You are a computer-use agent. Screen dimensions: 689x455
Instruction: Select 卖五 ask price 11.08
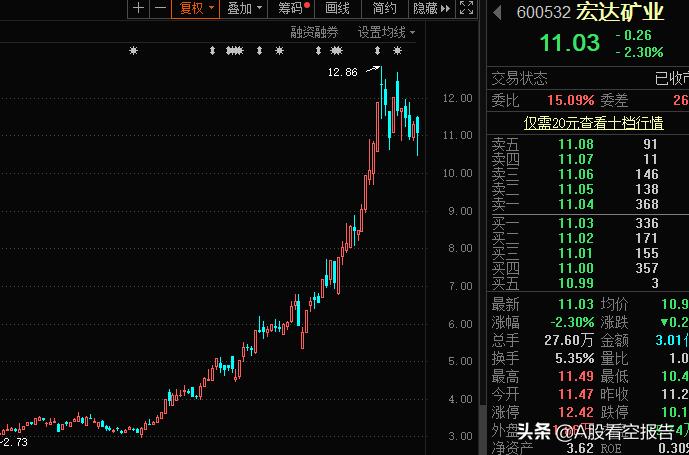[x=576, y=144]
